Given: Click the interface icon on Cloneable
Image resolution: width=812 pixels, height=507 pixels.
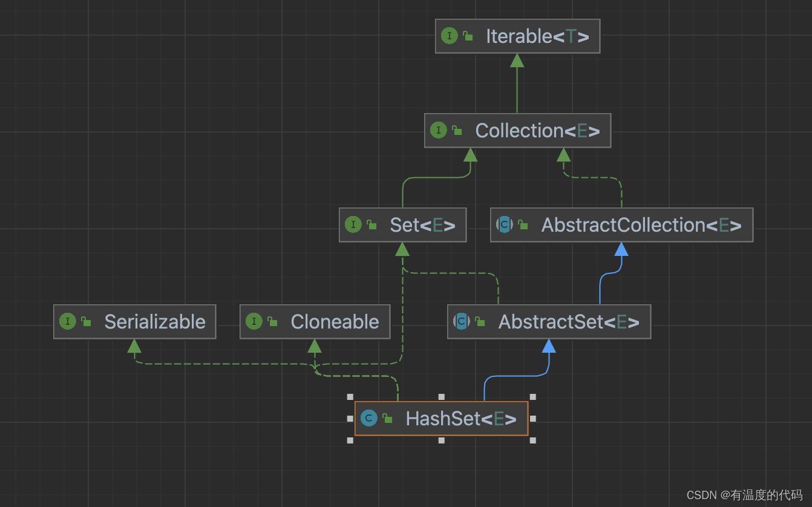Looking at the screenshot, I should pos(254,321).
